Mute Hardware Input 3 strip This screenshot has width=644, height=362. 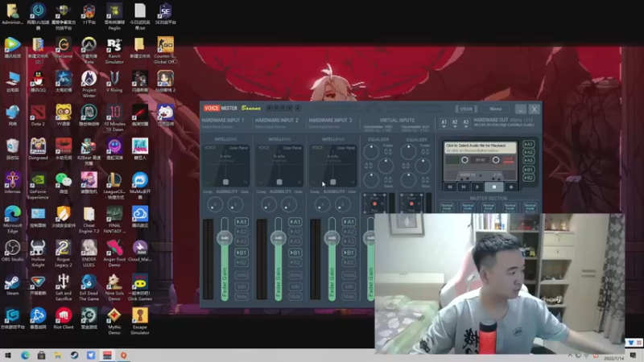coord(349,296)
